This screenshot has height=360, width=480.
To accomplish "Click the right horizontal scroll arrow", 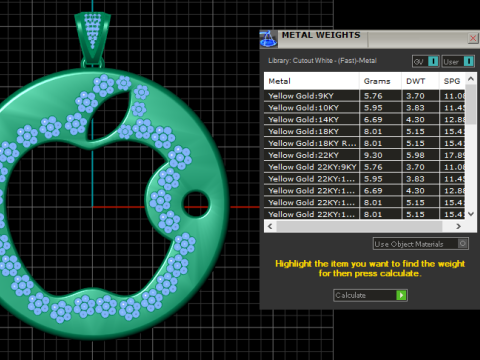I will 459,226.
